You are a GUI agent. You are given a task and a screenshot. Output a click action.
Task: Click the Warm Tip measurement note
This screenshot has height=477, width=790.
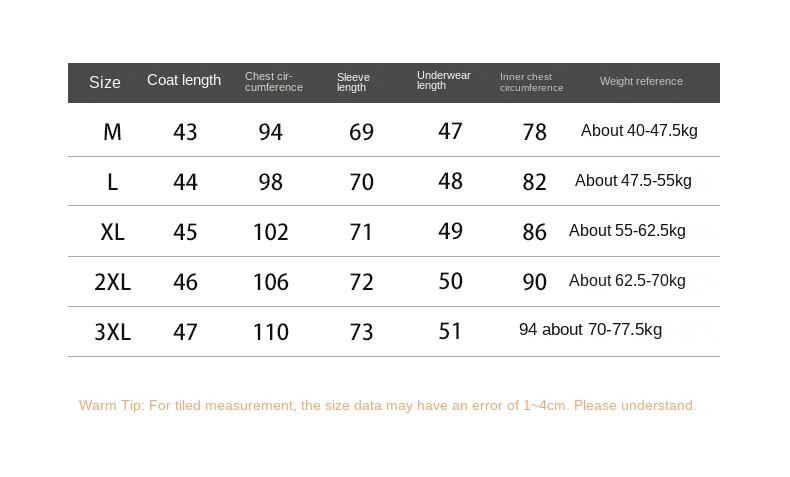click(387, 405)
